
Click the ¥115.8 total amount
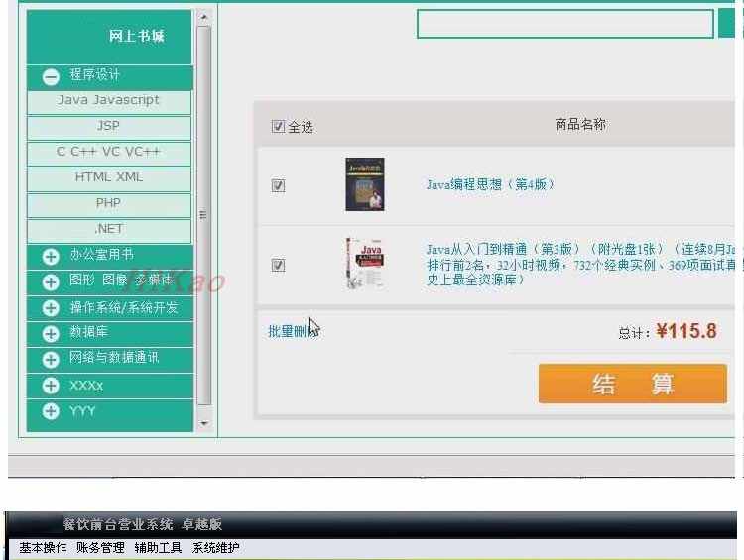pos(686,331)
